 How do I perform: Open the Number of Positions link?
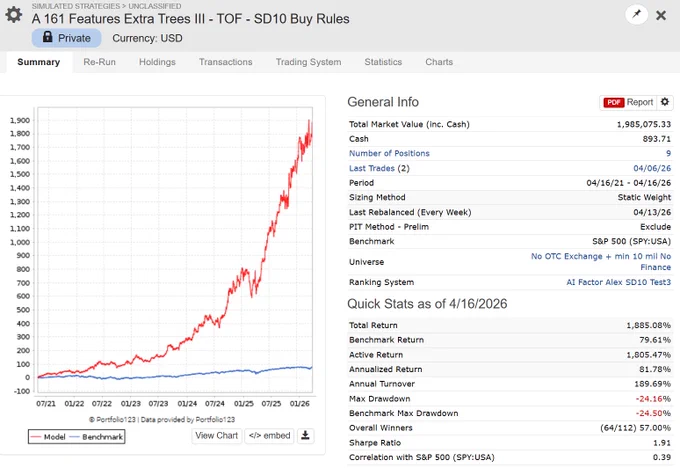click(389, 153)
